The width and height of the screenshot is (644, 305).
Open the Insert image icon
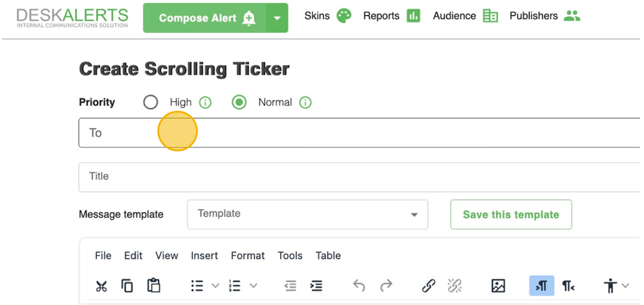[498, 286]
